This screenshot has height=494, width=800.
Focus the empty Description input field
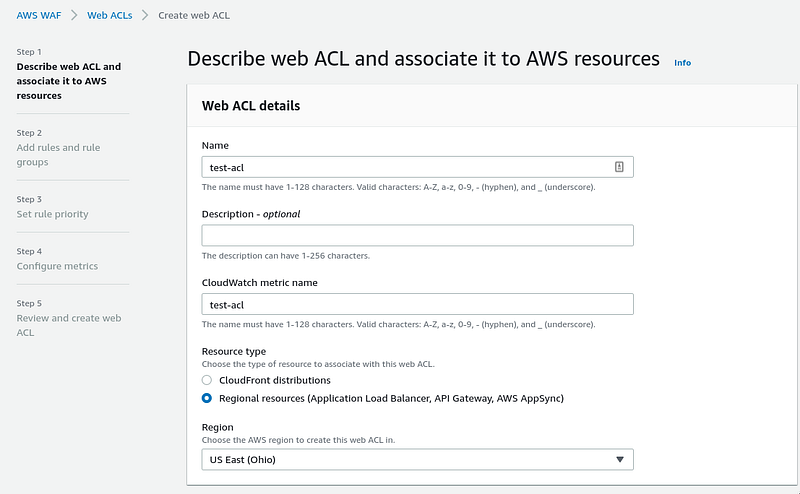point(417,235)
